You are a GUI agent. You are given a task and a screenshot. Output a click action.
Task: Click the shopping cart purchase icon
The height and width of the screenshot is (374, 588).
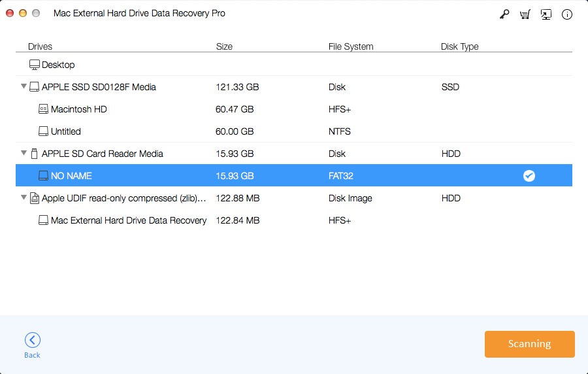point(525,14)
